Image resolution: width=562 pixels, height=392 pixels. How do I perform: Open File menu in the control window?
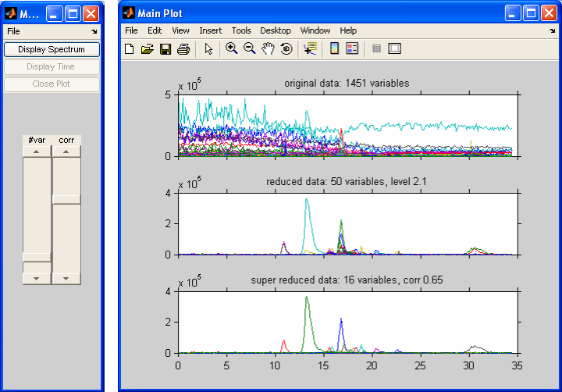(x=13, y=31)
